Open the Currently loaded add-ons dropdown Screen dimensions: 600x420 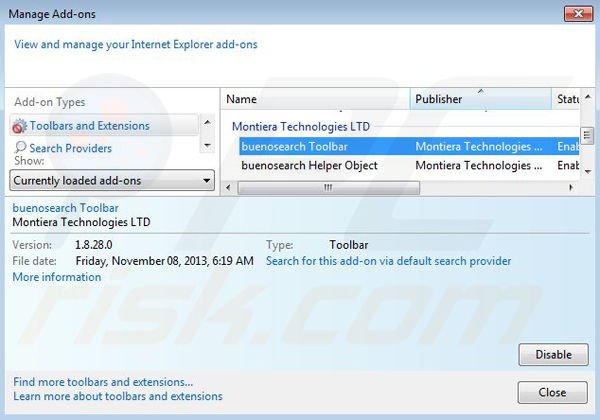(112, 180)
